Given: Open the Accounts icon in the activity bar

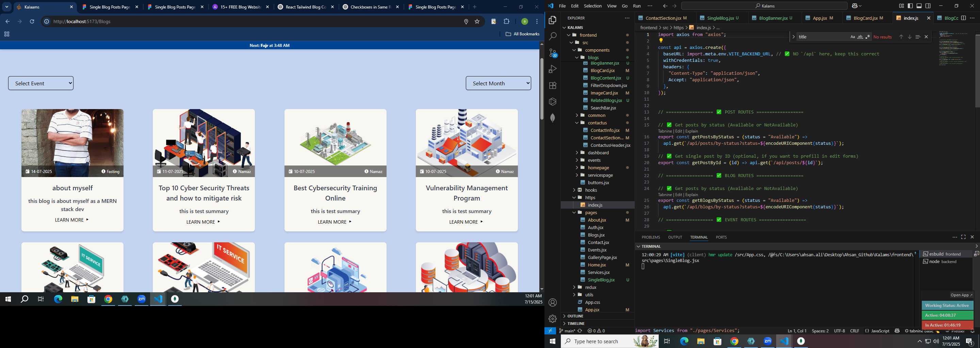Looking at the screenshot, I should pyautogui.click(x=552, y=302).
